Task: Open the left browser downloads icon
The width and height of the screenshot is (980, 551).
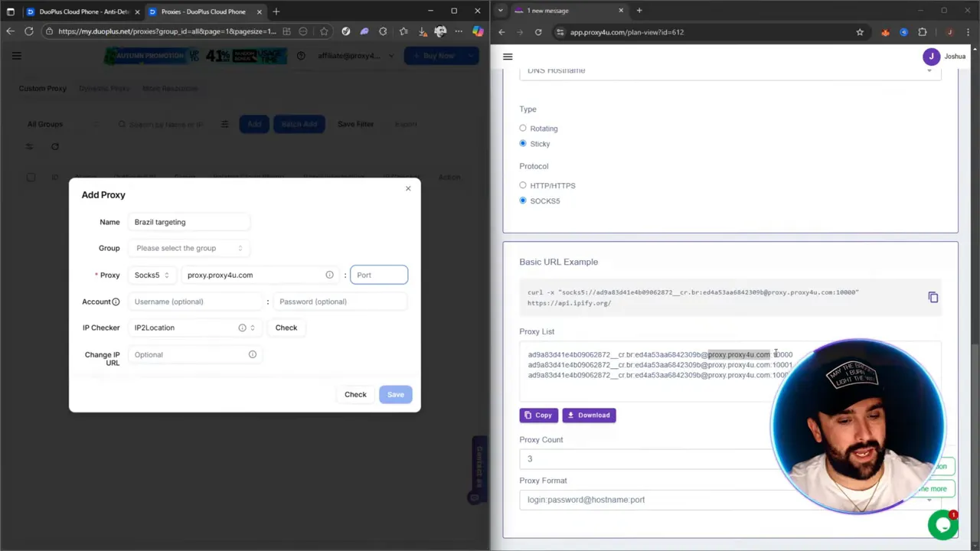Action: (422, 31)
